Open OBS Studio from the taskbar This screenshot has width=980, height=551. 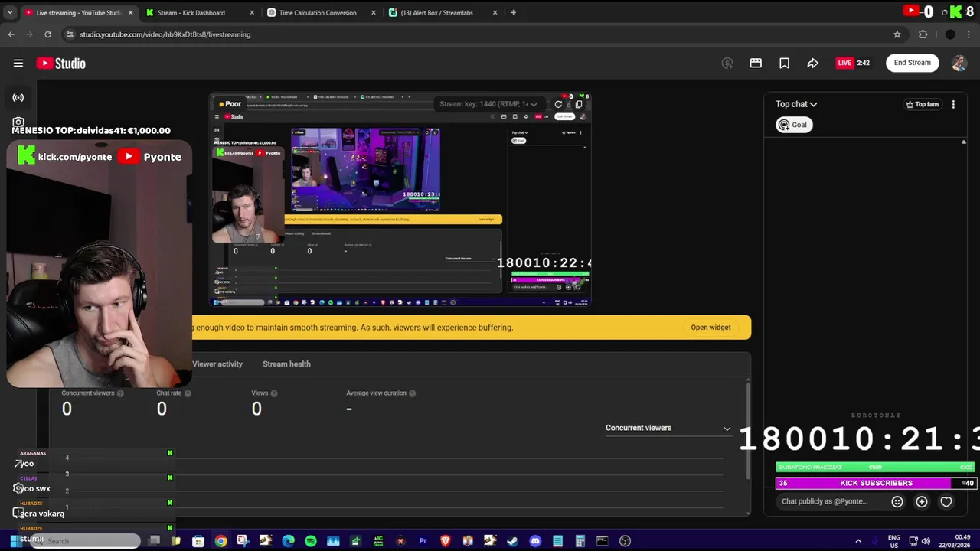click(625, 541)
